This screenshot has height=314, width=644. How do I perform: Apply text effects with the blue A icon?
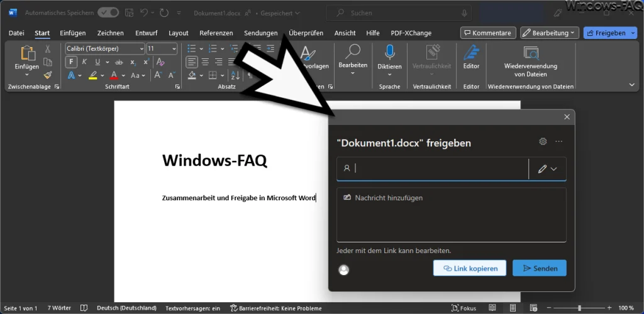point(72,75)
